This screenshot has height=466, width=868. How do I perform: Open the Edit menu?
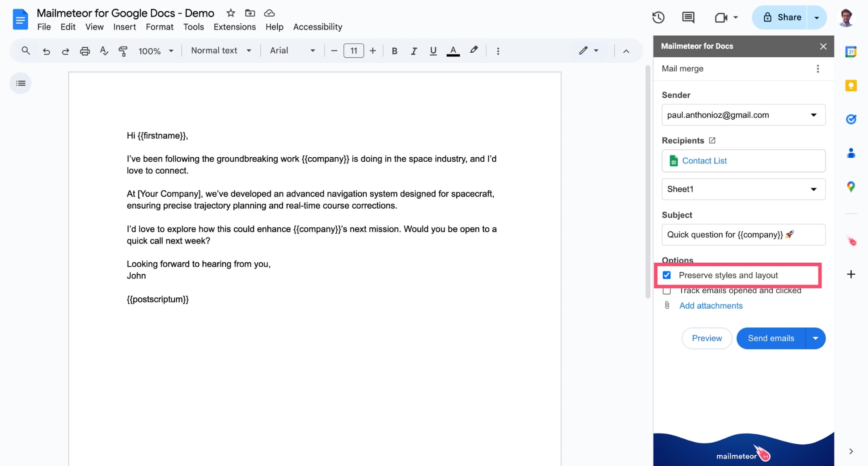pos(68,27)
